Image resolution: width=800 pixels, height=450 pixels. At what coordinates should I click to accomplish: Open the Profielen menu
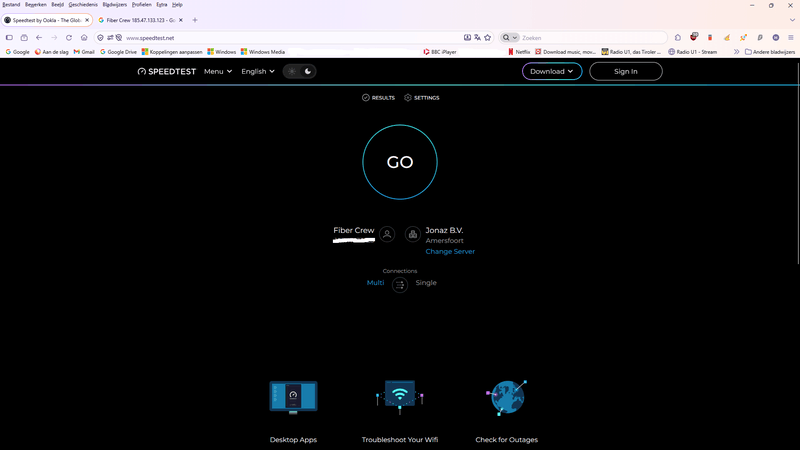pos(141,5)
